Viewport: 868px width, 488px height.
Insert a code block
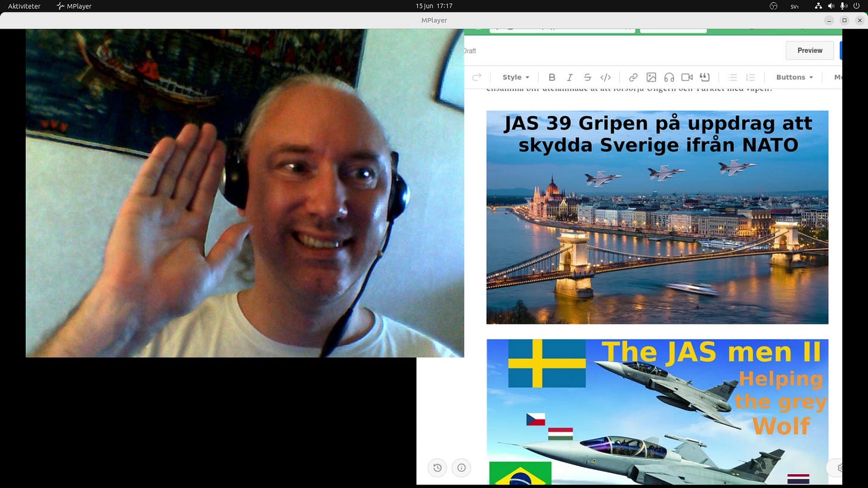pos(605,77)
